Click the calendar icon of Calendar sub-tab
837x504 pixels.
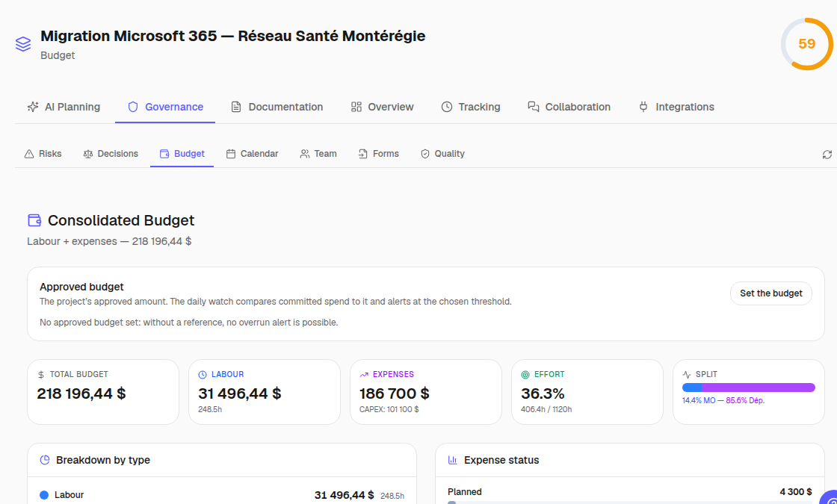coord(231,154)
